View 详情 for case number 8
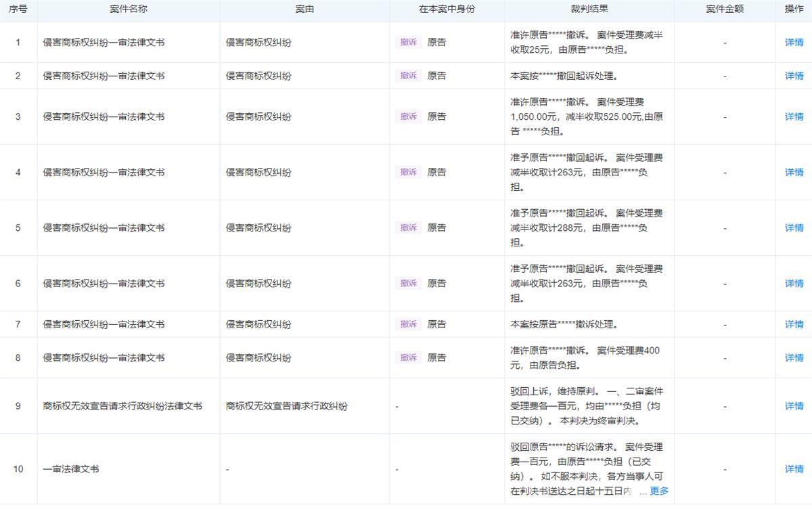This screenshot has width=812, height=509. point(794,357)
